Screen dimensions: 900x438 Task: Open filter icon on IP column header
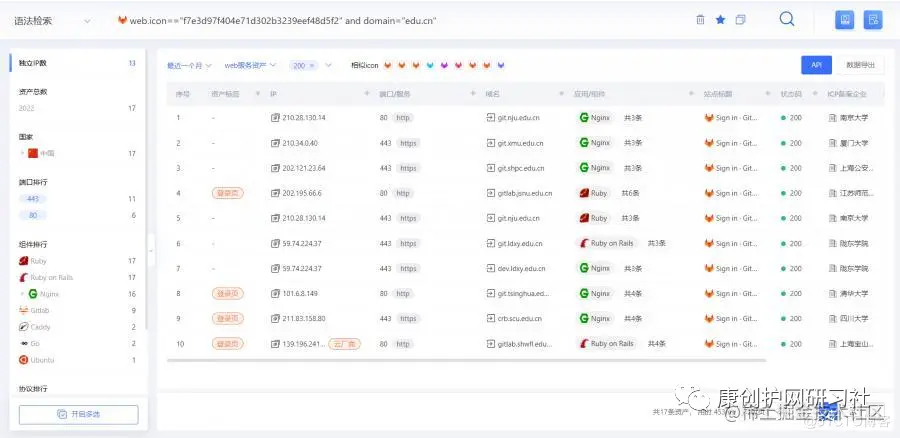pyautogui.click(x=367, y=94)
